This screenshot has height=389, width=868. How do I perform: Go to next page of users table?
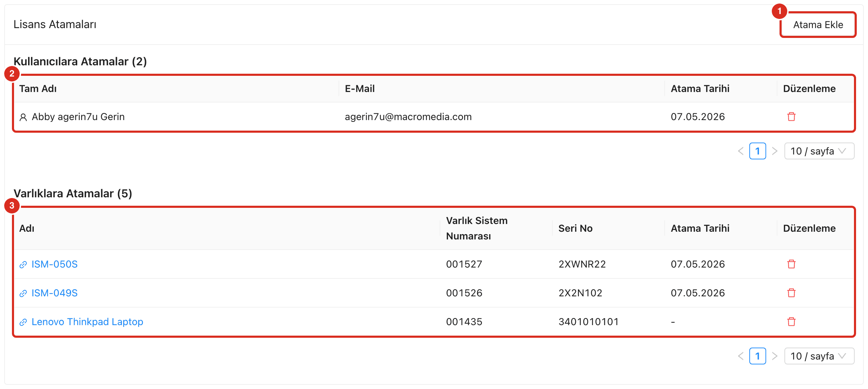point(775,151)
